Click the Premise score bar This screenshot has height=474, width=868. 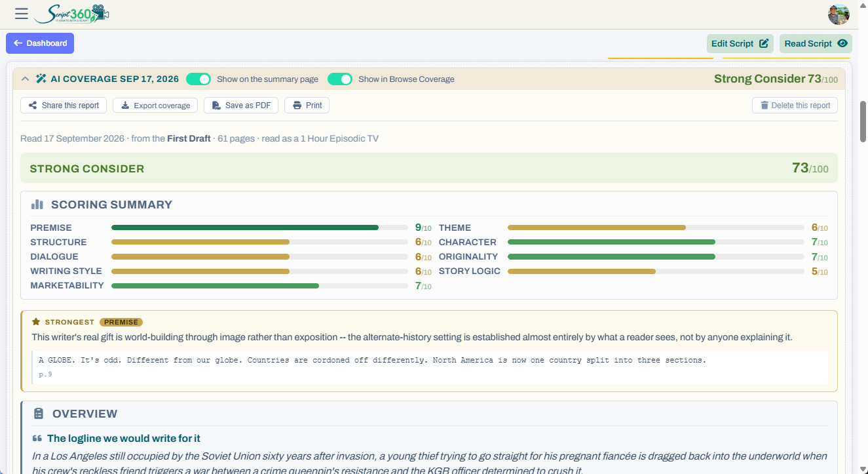[x=259, y=227]
